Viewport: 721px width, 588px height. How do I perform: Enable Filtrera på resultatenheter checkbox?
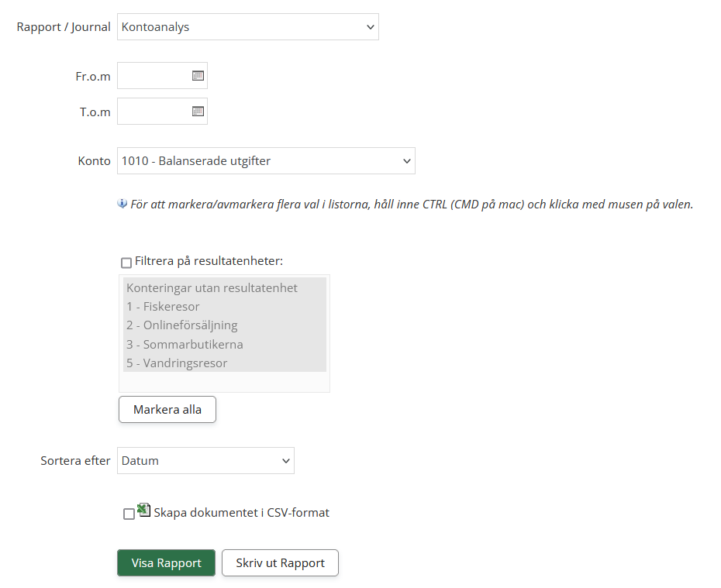(126, 263)
